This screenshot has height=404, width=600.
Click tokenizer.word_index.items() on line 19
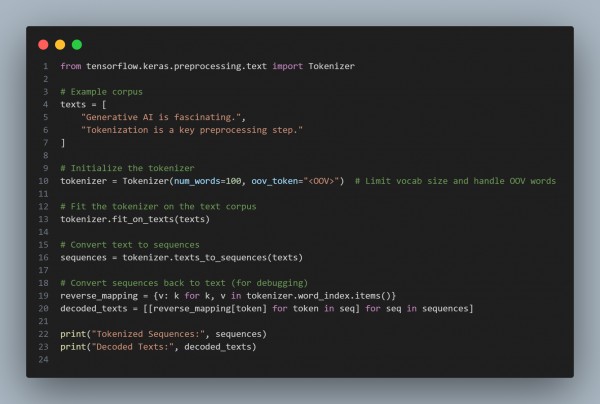pos(321,296)
